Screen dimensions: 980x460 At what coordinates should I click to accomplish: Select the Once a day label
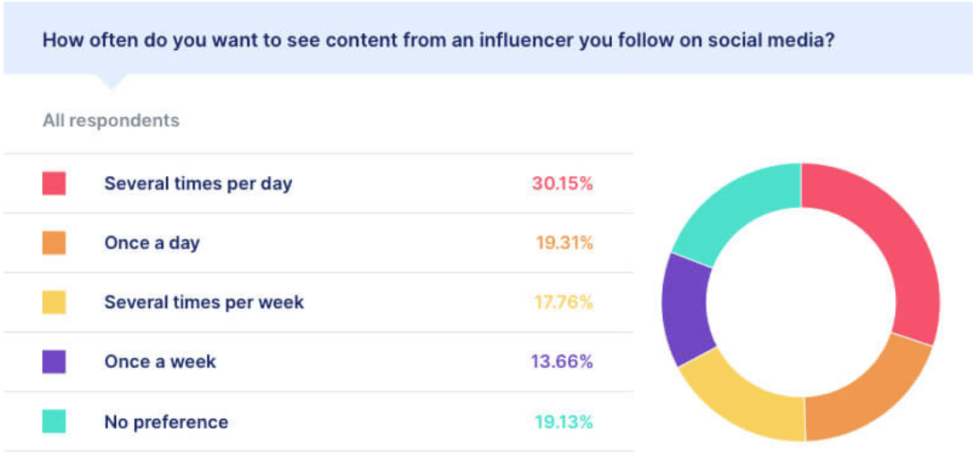(x=152, y=243)
